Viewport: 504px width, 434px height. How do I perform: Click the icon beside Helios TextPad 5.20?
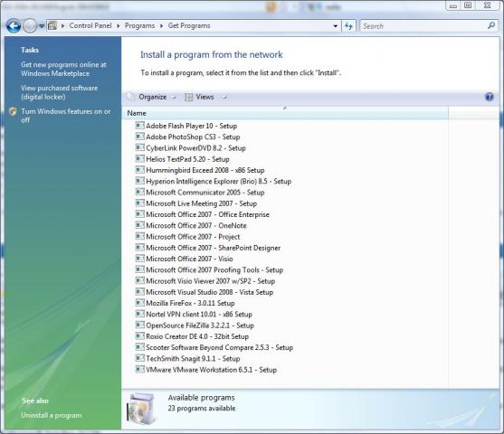click(140, 159)
